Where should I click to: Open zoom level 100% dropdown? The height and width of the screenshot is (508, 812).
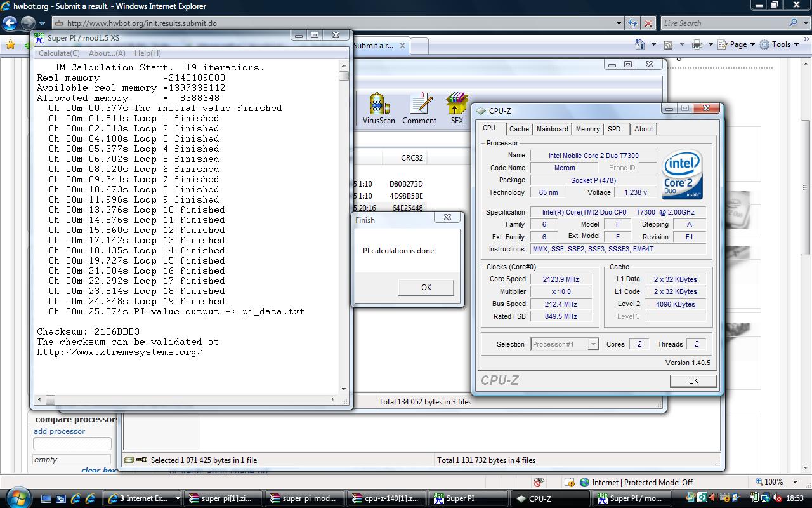[x=796, y=482]
